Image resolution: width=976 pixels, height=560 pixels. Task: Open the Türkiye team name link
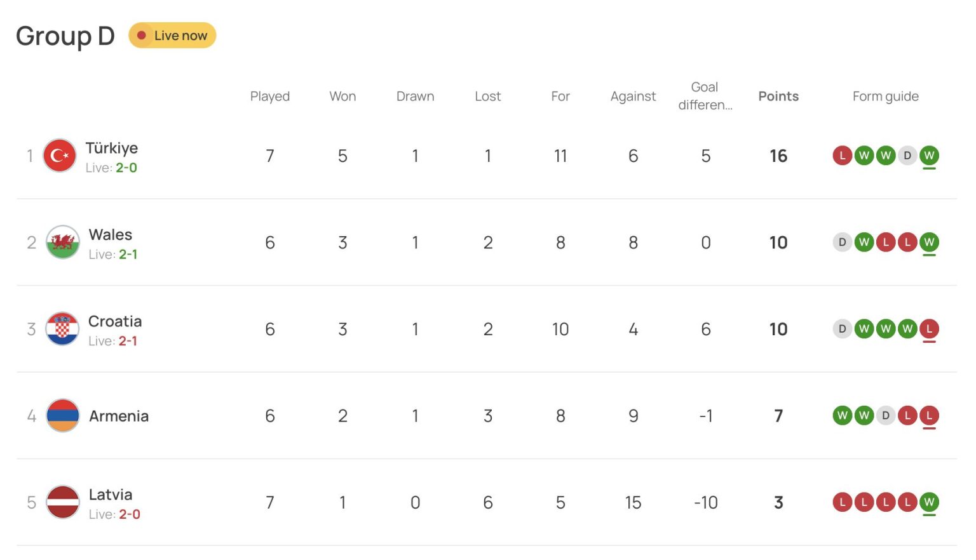click(112, 148)
